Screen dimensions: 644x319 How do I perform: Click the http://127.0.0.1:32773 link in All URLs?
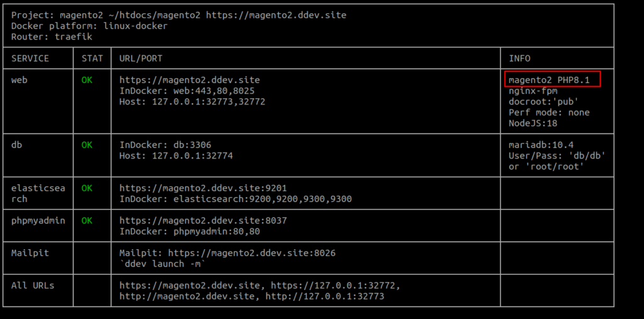coord(325,296)
